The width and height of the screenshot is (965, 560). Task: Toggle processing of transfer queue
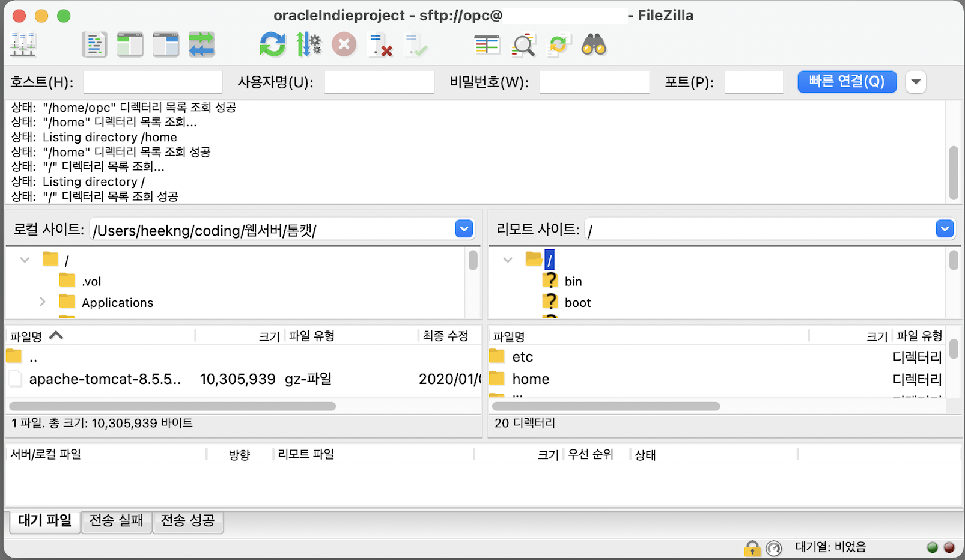tap(308, 45)
